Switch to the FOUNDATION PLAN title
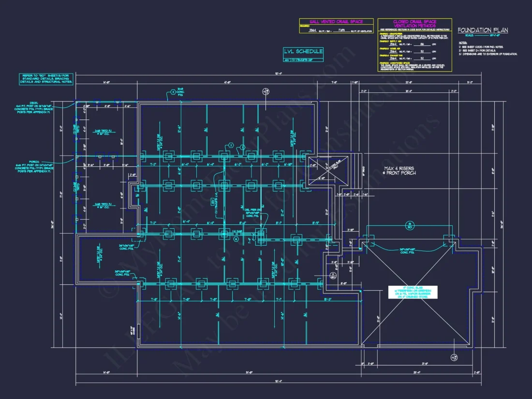532x399 pixels. pyautogui.click(x=483, y=30)
